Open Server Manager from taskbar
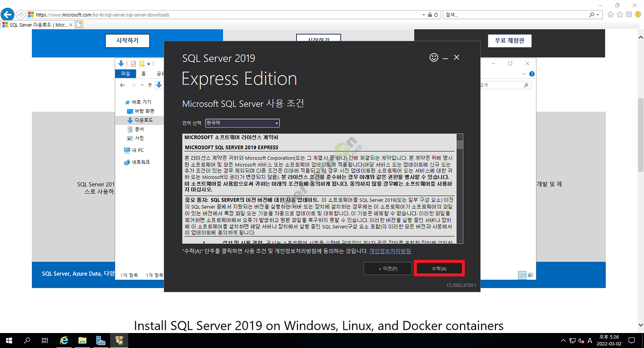Viewport: 644px width, 348px height. coord(101,341)
